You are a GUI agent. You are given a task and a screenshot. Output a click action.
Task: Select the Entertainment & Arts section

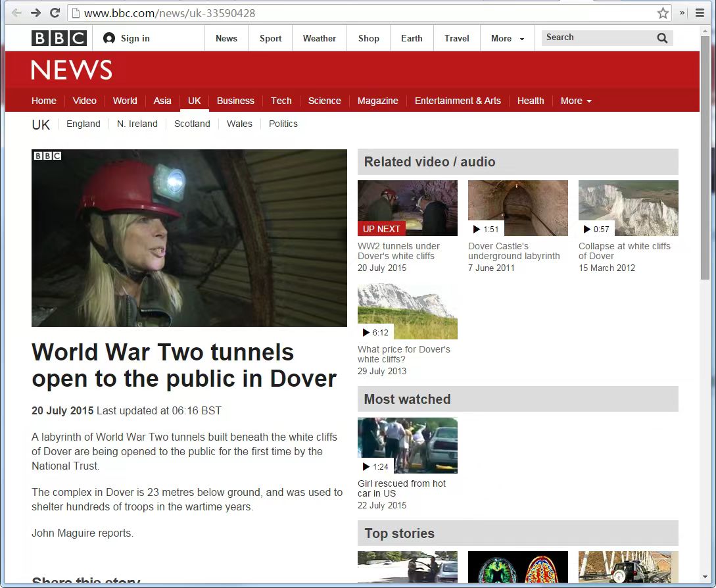[458, 101]
